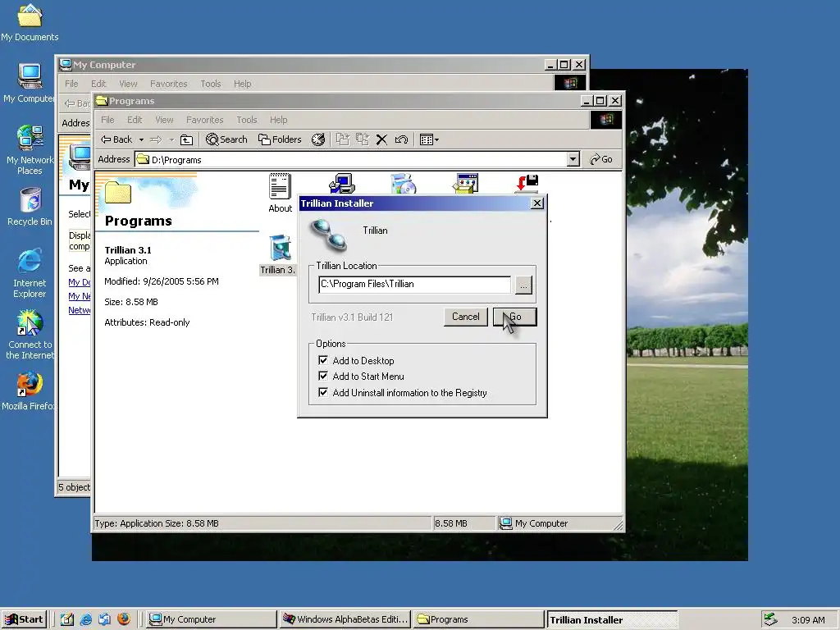
Task: Click the D:\Programs address field
Action: [x=351, y=160]
